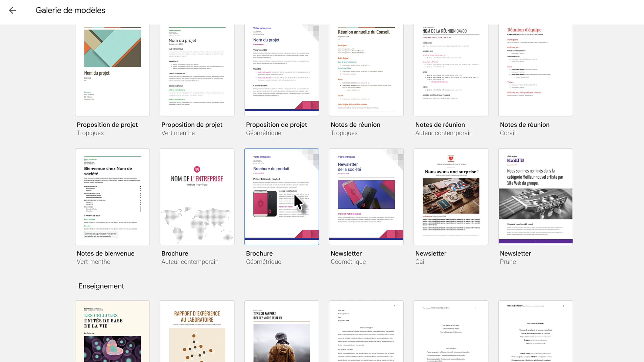
Task: Select Newsletter Gai surprise template
Action: click(x=451, y=196)
